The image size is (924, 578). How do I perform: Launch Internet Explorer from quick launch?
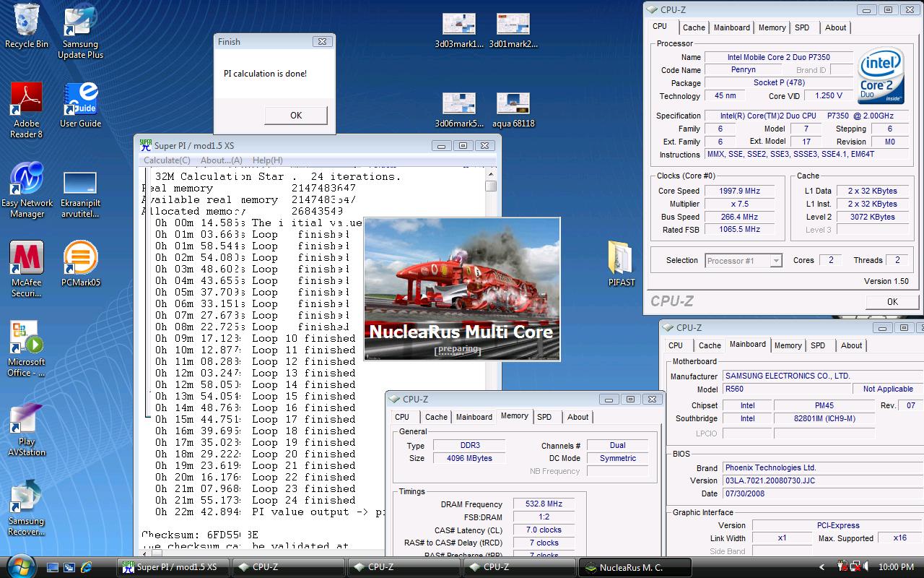tap(87, 567)
